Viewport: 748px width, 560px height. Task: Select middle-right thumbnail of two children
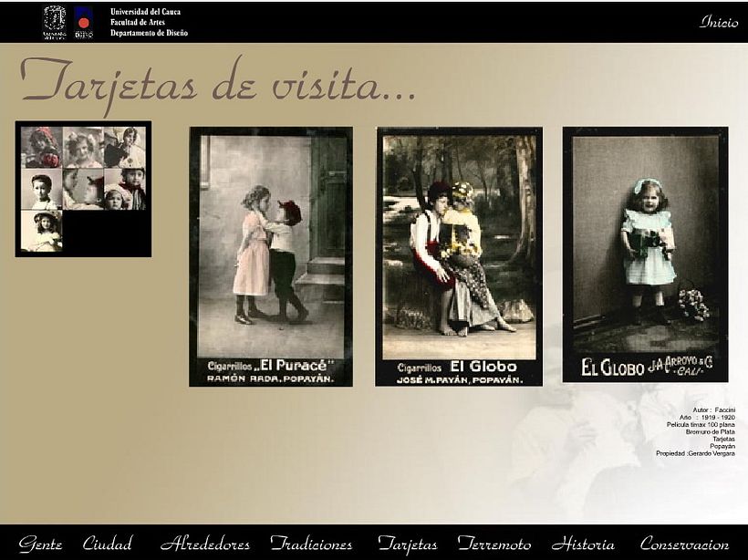coord(125,189)
